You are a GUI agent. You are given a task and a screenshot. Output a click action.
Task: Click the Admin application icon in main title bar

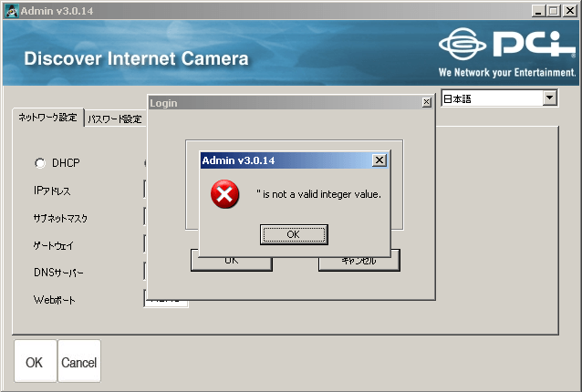click(x=12, y=11)
